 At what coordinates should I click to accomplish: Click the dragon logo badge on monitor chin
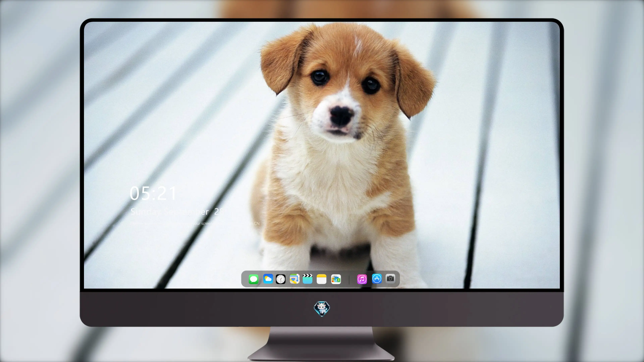(x=322, y=309)
